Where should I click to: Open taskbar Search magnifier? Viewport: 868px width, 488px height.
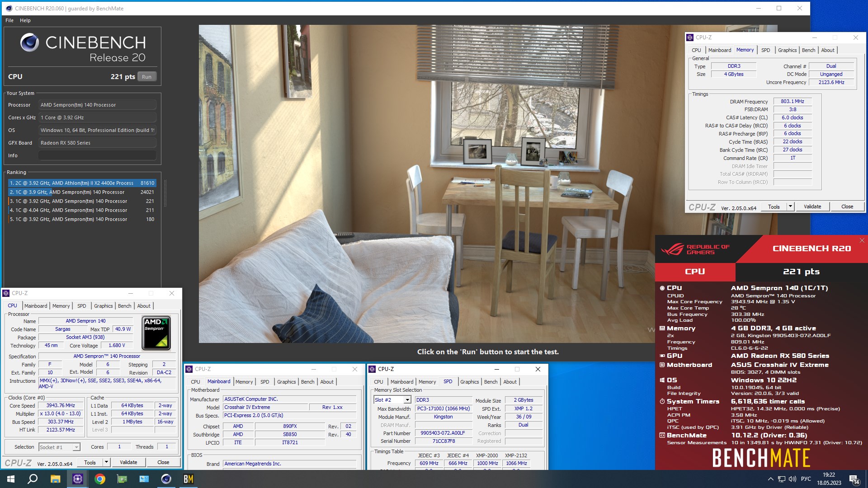(x=33, y=479)
